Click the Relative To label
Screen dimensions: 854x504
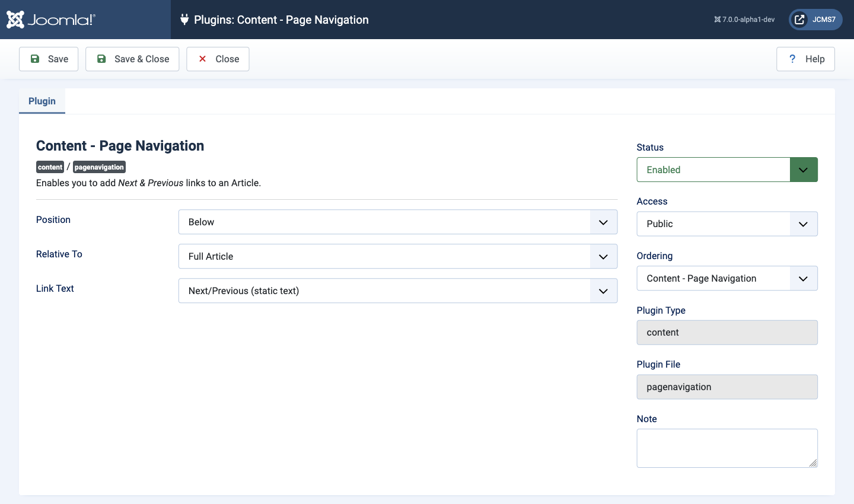tap(59, 254)
